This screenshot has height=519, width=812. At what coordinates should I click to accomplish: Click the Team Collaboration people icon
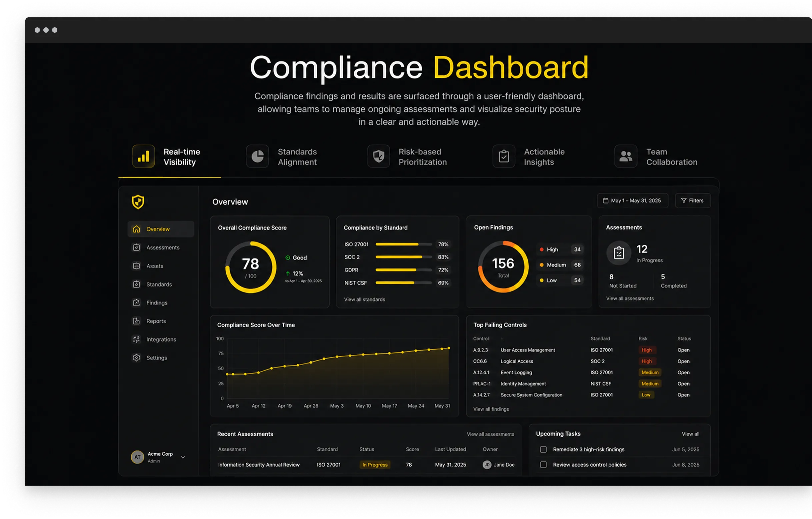(626, 156)
